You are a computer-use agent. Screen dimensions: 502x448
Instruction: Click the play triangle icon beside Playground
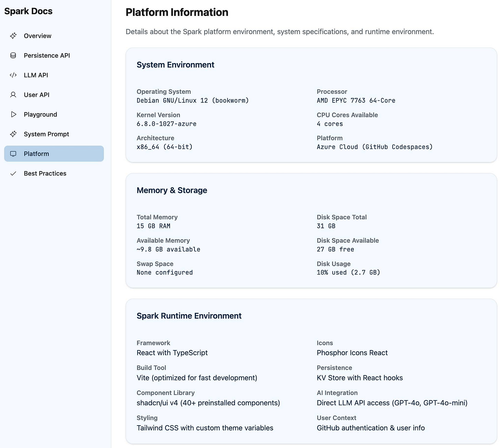coord(13,115)
